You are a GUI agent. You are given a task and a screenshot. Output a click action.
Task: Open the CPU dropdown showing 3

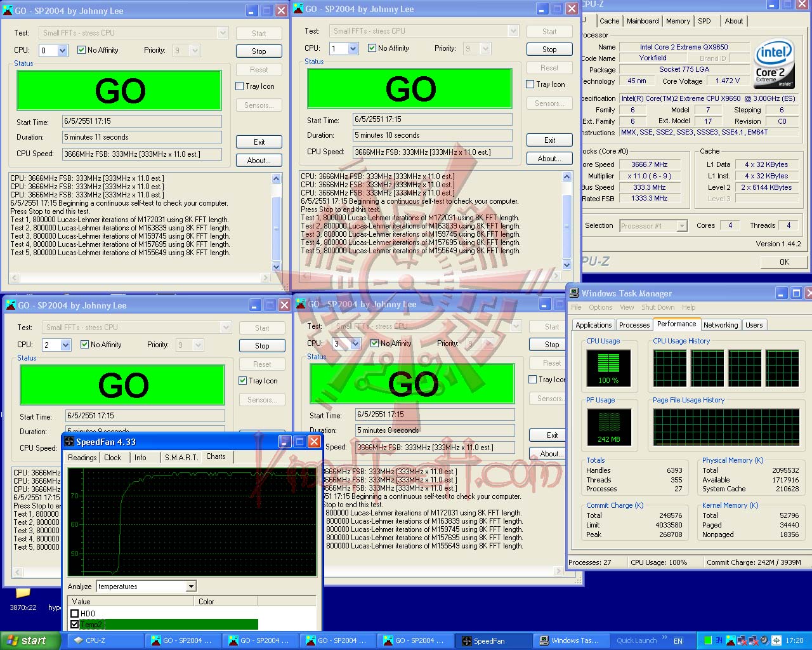pyautogui.click(x=356, y=343)
